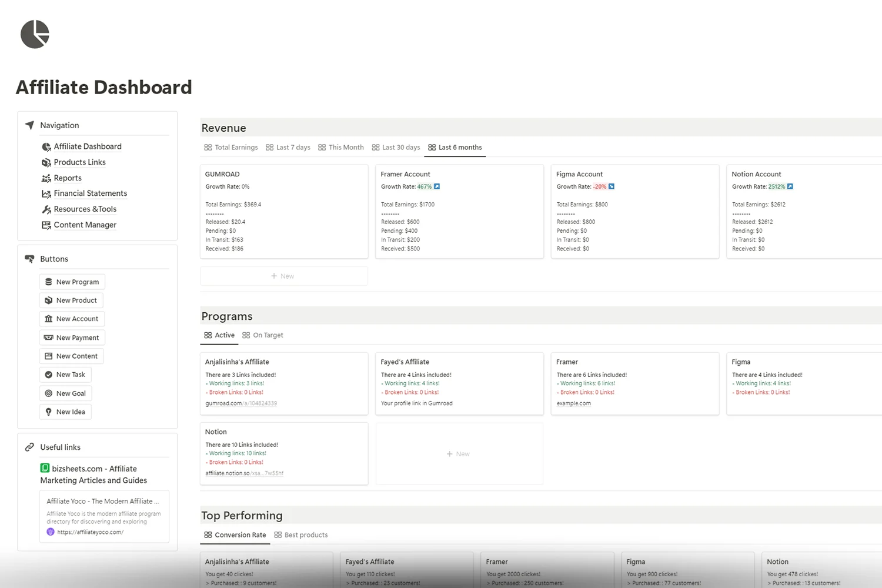Open the Fayed's Affiliate program card

(459, 384)
